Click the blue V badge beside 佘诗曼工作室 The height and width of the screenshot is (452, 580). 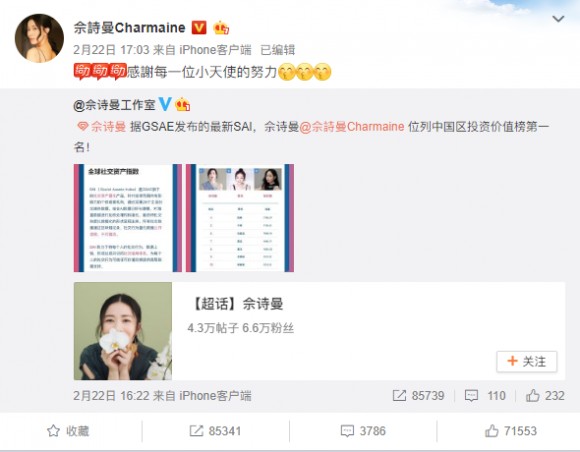click(x=165, y=104)
